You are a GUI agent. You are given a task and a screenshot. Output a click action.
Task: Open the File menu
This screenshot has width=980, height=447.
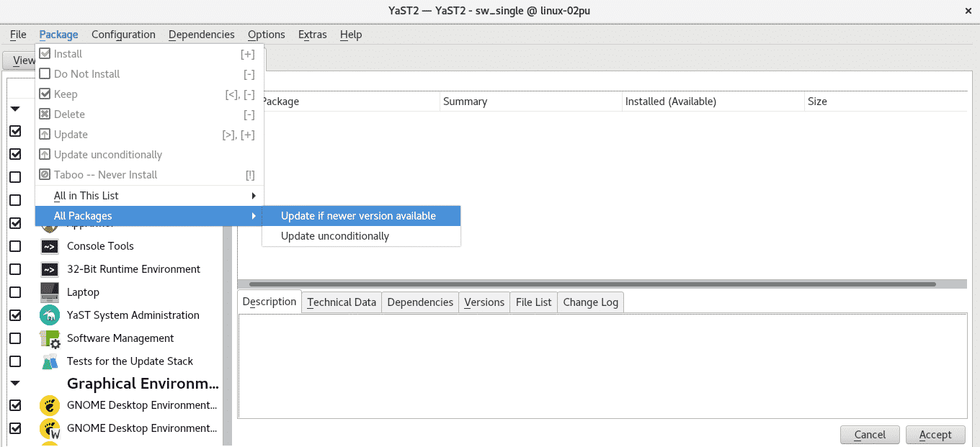click(x=18, y=35)
